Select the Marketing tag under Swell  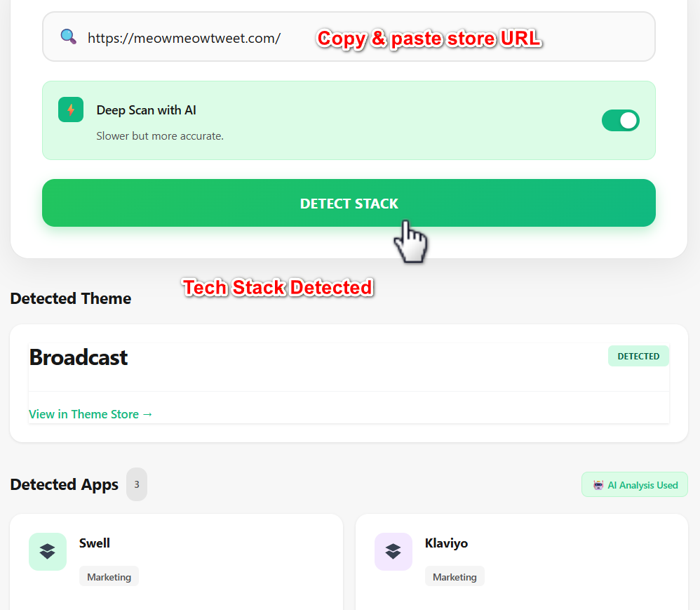click(x=109, y=576)
